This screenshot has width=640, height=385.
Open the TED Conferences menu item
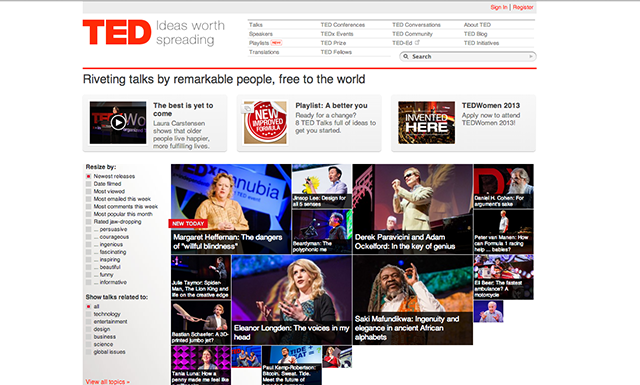click(x=343, y=25)
